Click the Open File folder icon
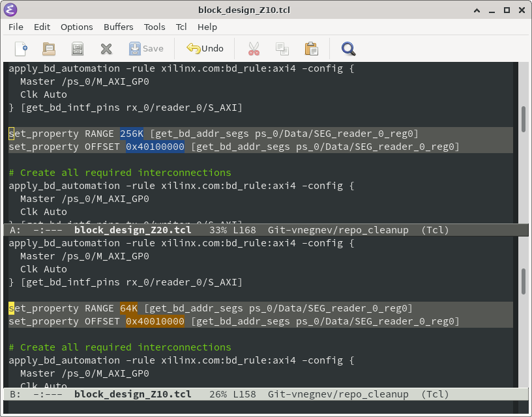532x417 pixels. click(49, 49)
